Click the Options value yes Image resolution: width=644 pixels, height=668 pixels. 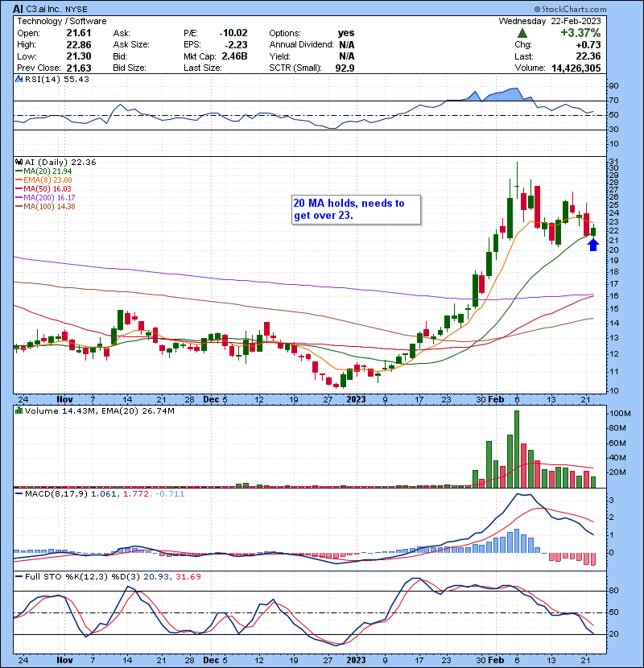pos(346,33)
